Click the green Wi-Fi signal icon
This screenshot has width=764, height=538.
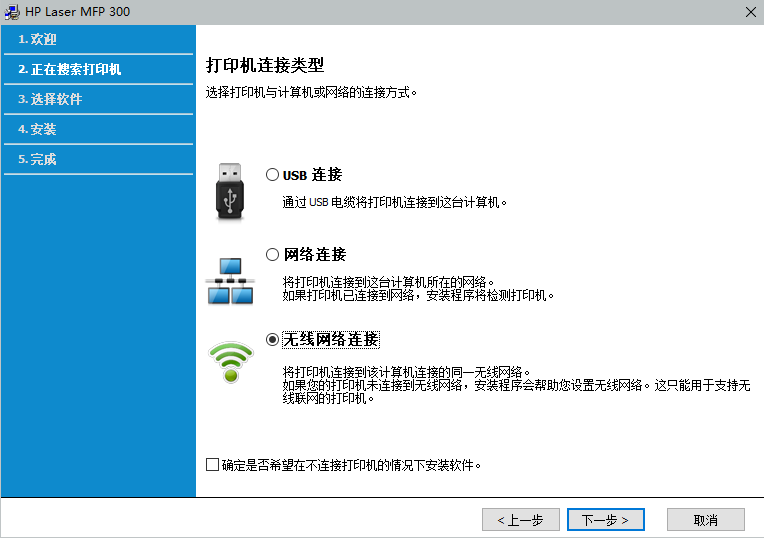[230, 362]
